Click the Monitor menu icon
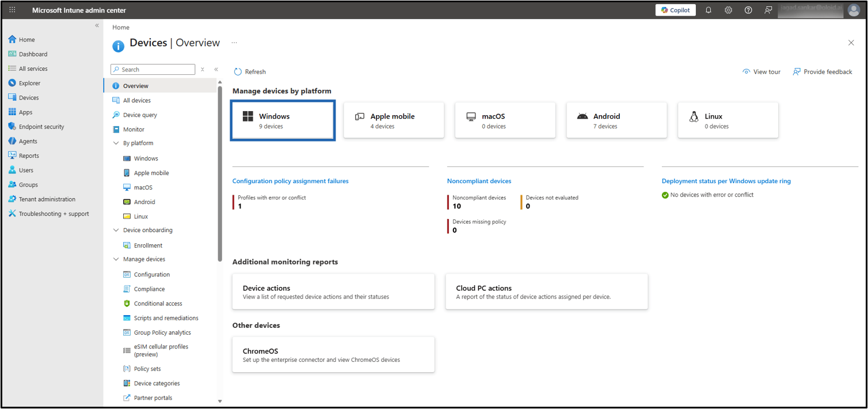868x409 pixels. point(116,130)
